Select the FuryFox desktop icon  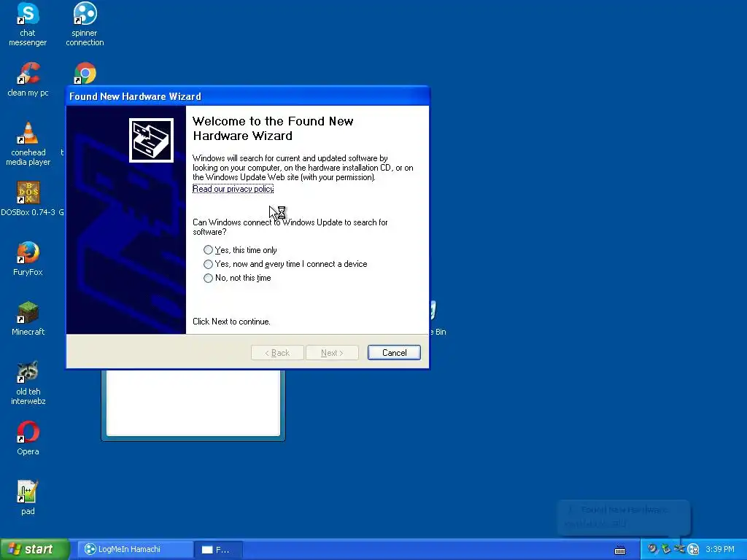pos(28,259)
